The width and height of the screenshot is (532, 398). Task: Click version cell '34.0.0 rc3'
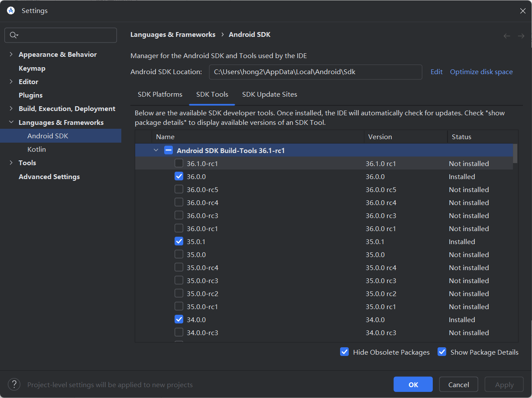(x=381, y=333)
